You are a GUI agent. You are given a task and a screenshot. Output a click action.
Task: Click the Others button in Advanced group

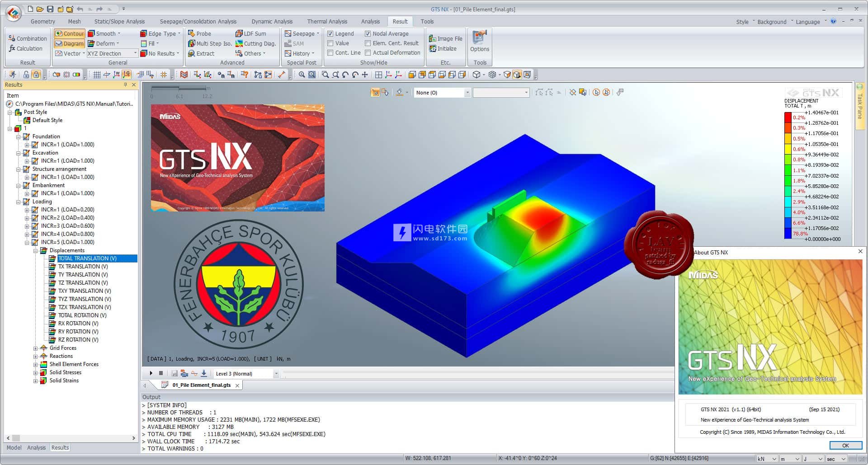[x=250, y=53]
